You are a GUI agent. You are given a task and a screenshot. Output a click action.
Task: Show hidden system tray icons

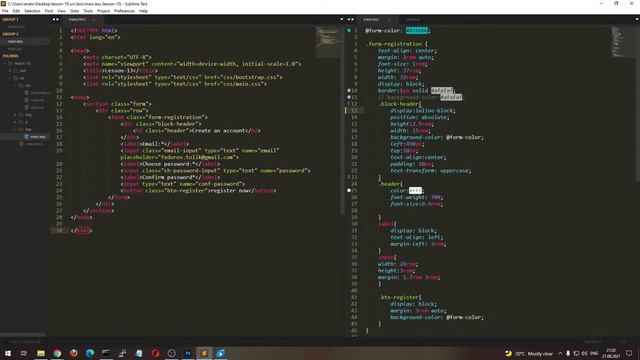point(560,353)
